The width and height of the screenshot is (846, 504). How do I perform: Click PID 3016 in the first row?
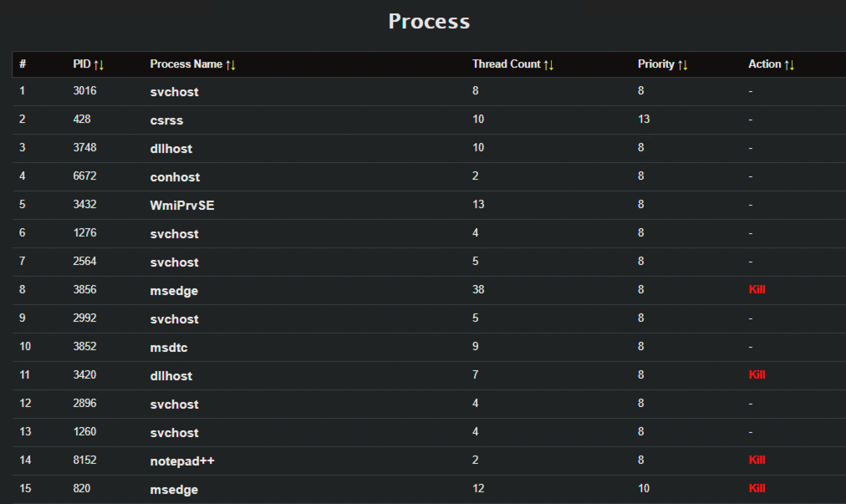84,92
